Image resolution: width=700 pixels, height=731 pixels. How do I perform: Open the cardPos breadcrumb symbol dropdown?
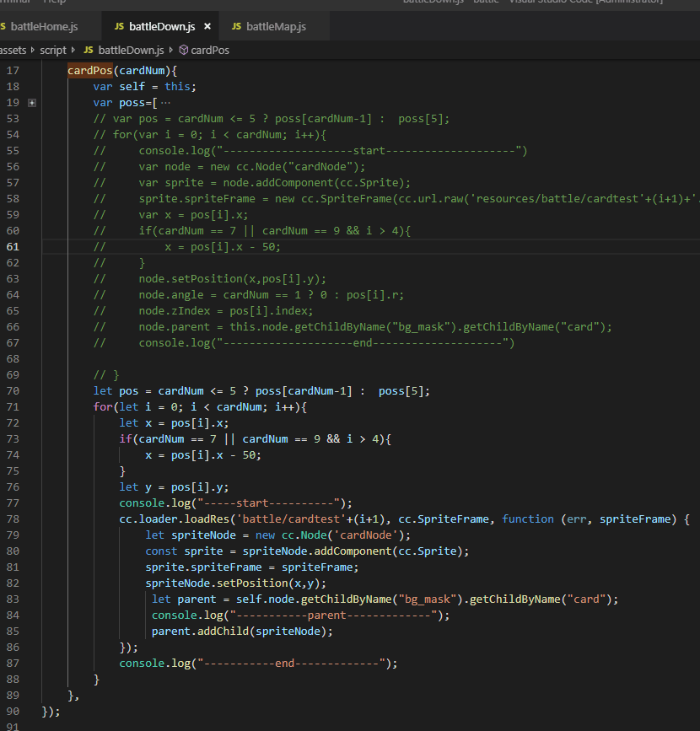[x=209, y=51]
